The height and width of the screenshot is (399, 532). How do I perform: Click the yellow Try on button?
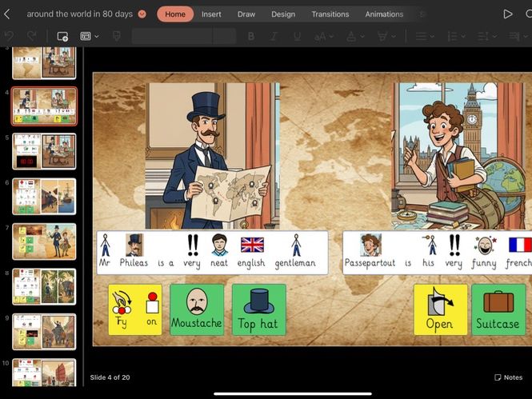point(134,309)
